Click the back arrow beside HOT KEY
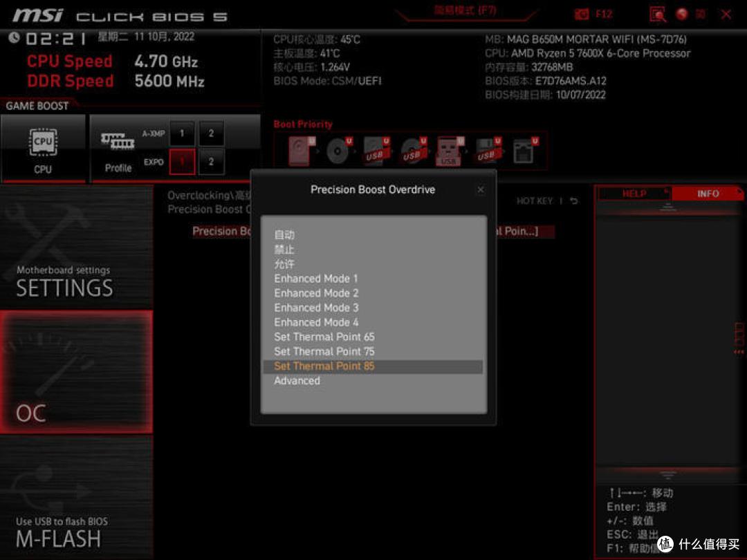747x560 pixels. coord(574,201)
